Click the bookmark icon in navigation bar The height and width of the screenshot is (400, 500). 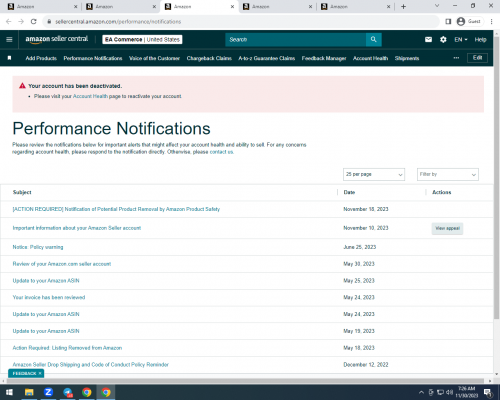pyautogui.click(x=9, y=58)
